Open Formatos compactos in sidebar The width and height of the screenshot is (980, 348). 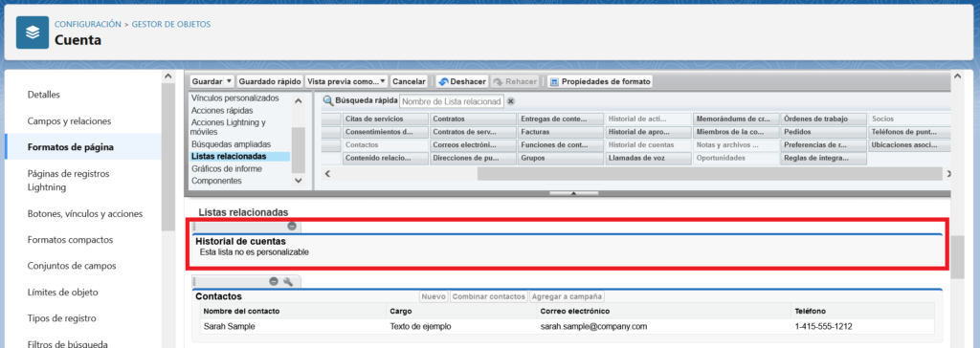point(70,240)
